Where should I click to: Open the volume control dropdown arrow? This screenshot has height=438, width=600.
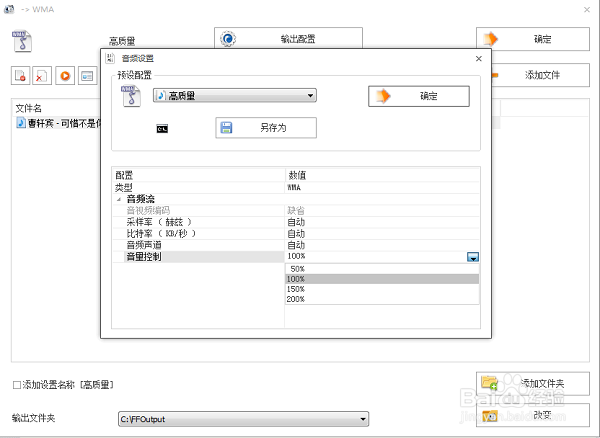473,257
